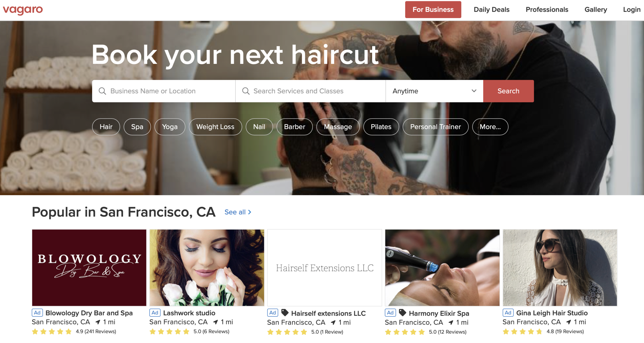
Task: Click deal tag icon beside Hairself extensions LLC
Action: pos(285,313)
